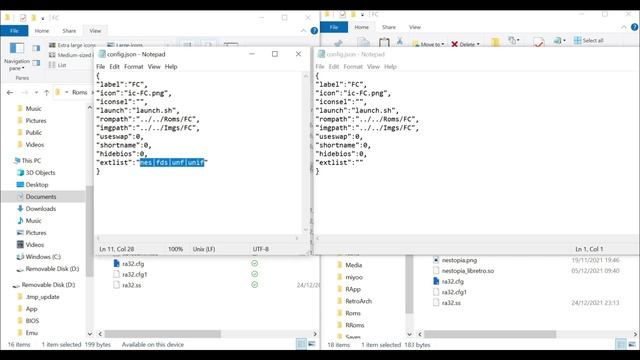Switch to Home tab in left Explorer
The width and height of the screenshot is (640, 360).
(42, 31)
